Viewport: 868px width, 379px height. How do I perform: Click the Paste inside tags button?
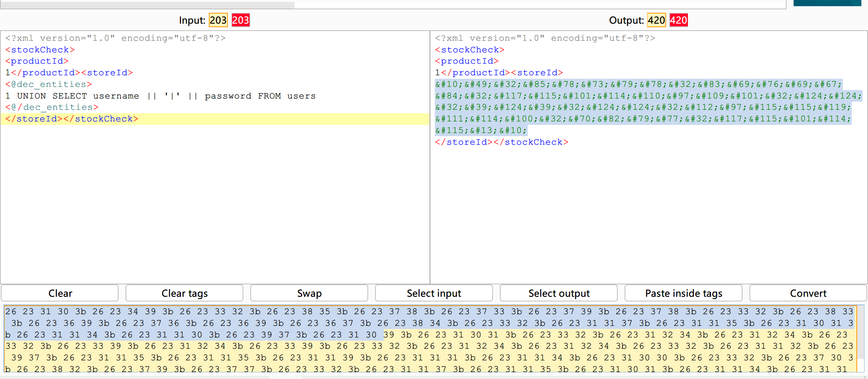pos(684,293)
